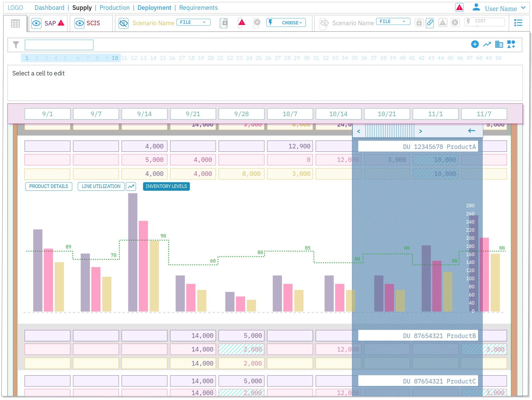Open the active scenario FILE dropdown

click(193, 22)
